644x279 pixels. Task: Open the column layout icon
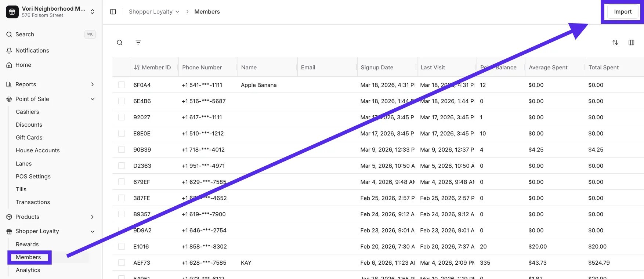point(632,43)
